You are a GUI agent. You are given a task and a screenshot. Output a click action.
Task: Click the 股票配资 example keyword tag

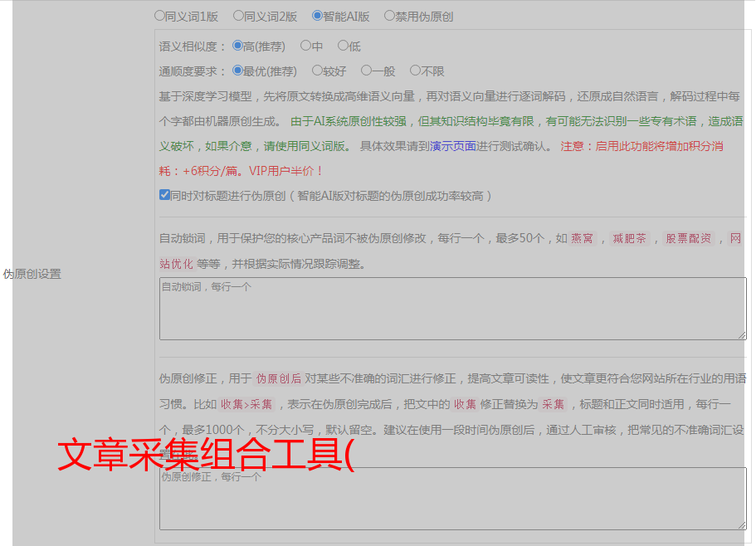pyautogui.click(x=689, y=239)
